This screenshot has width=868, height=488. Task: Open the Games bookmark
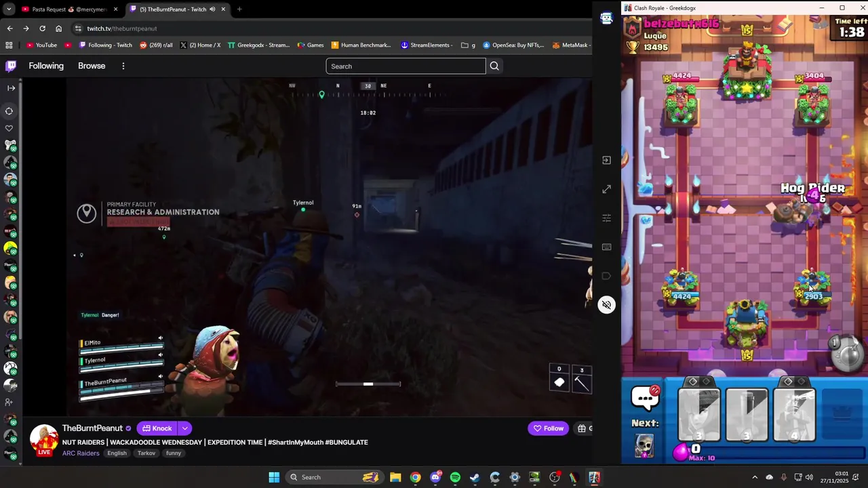tap(310, 45)
